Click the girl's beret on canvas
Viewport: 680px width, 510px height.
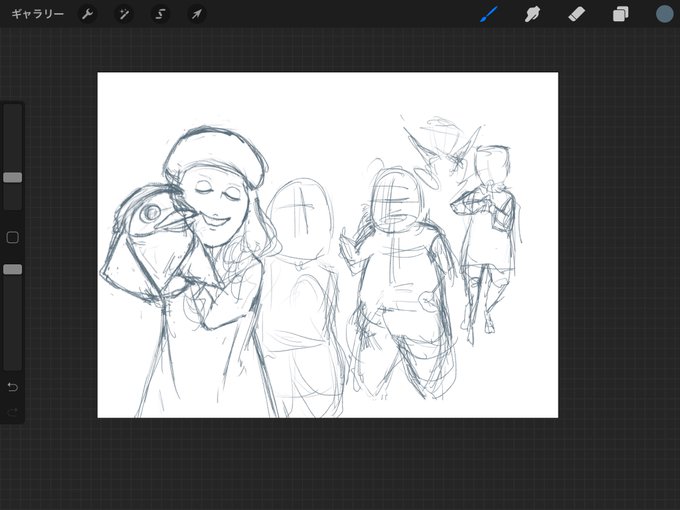click(x=215, y=155)
